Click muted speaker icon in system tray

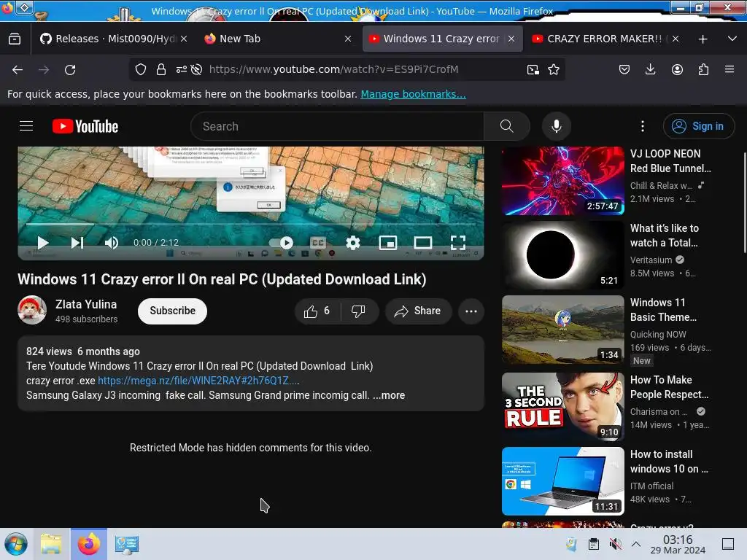615,544
